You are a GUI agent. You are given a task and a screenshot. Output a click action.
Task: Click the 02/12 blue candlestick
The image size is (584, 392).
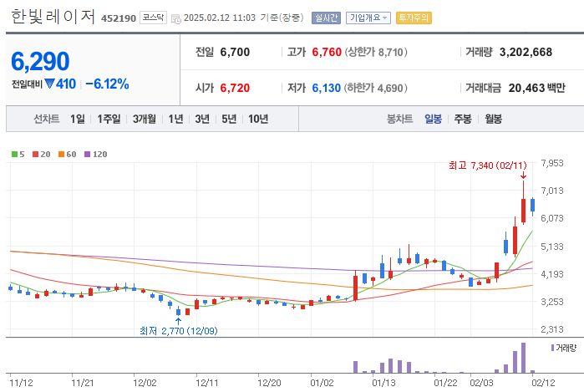[532, 206]
